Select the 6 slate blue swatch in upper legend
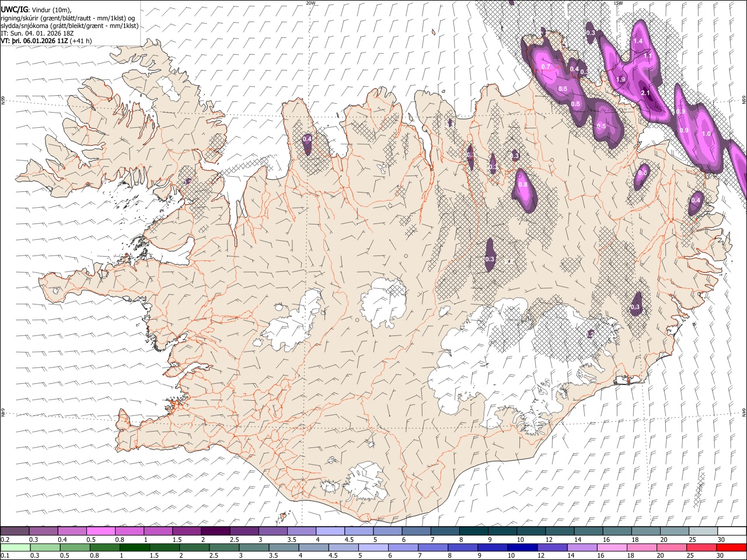 (417, 531)
